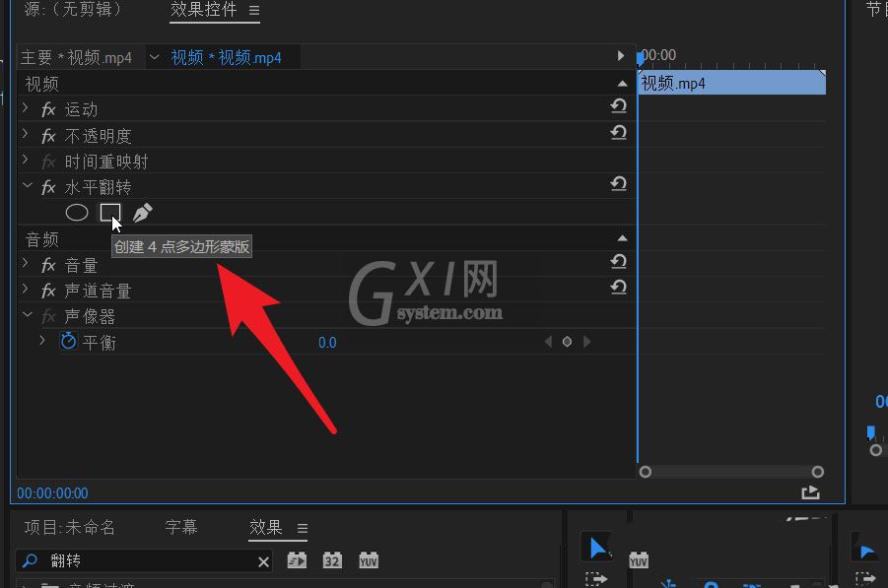This screenshot has height=588, width=888.
Task: Expand the 音量 effect properties
Action: (25, 263)
